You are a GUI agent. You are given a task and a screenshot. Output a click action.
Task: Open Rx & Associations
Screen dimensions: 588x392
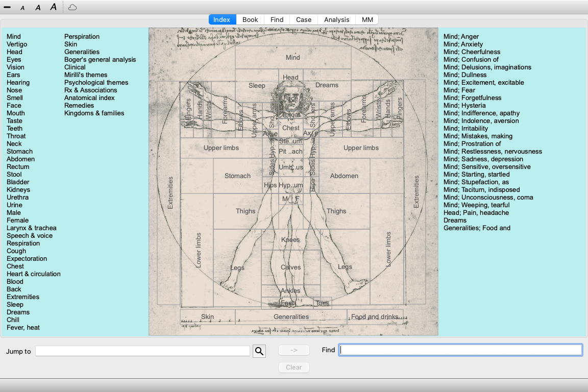click(x=90, y=90)
